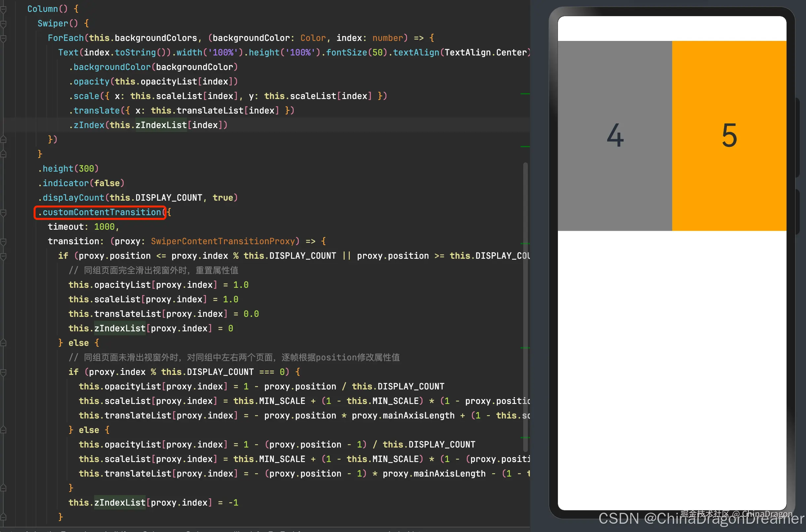Click 'this.scaleList[proxy.index] = 1.0' line
Viewport: 806px width, 532px height.
pos(154,300)
